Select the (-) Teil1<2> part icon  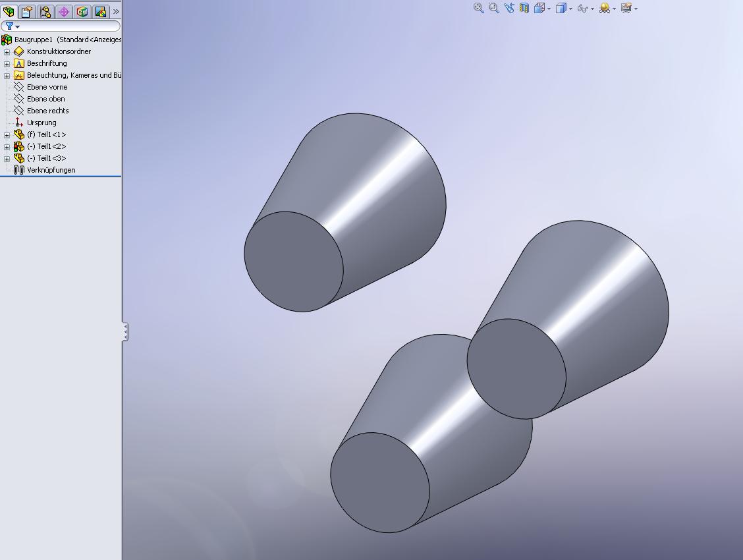coord(19,146)
